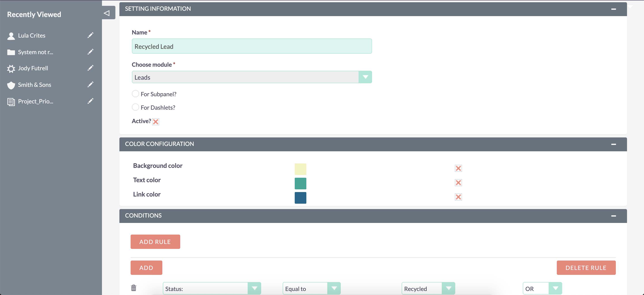Click the trash icon on the Status rule
Viewport: 644px width, 295px height.
(x=133, y=288)
